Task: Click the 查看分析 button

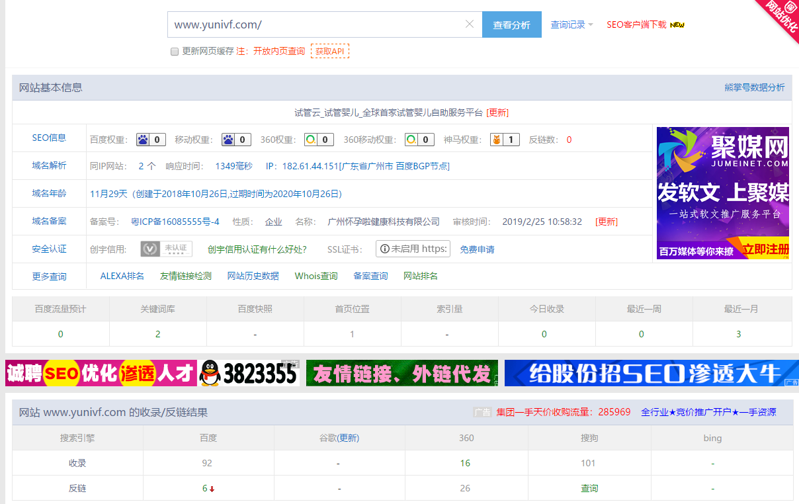Action: (x=512, y=24)
